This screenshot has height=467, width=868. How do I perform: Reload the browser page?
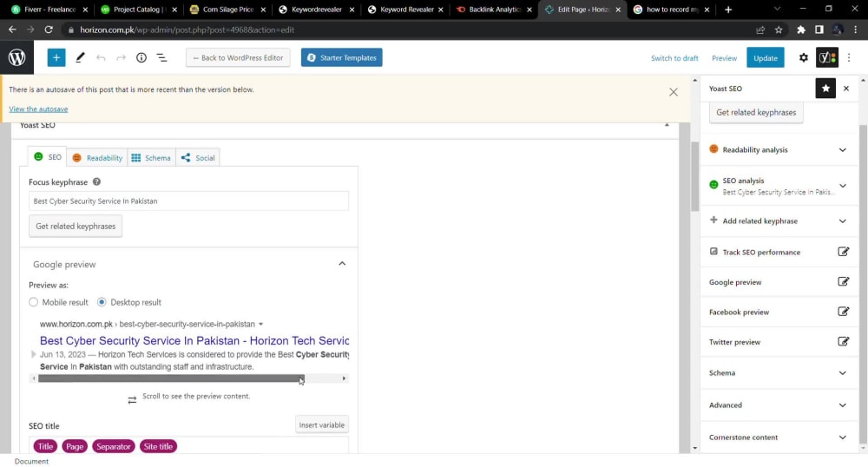click(x=49, y=30)
